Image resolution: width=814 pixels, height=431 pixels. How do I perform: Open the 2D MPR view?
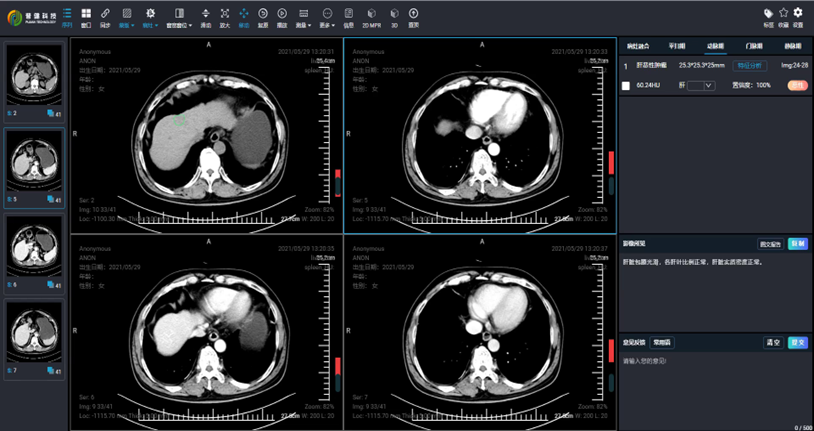pyautogui.click(x=372, y=14)
